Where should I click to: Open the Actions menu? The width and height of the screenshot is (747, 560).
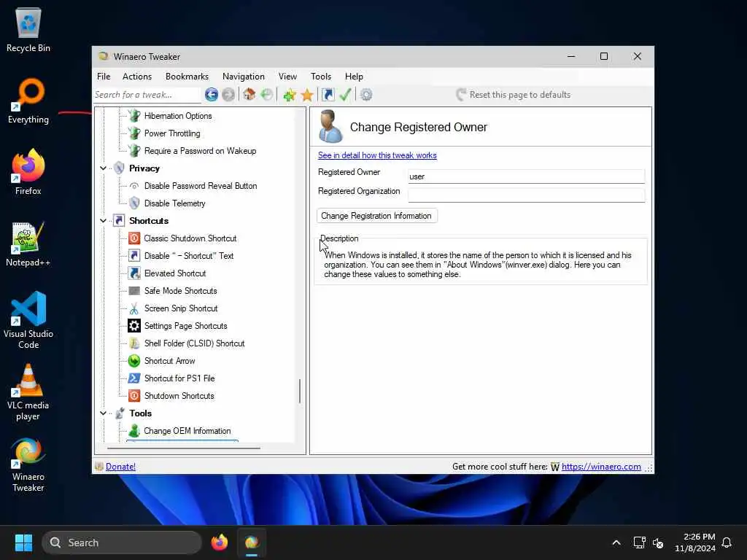136,76
